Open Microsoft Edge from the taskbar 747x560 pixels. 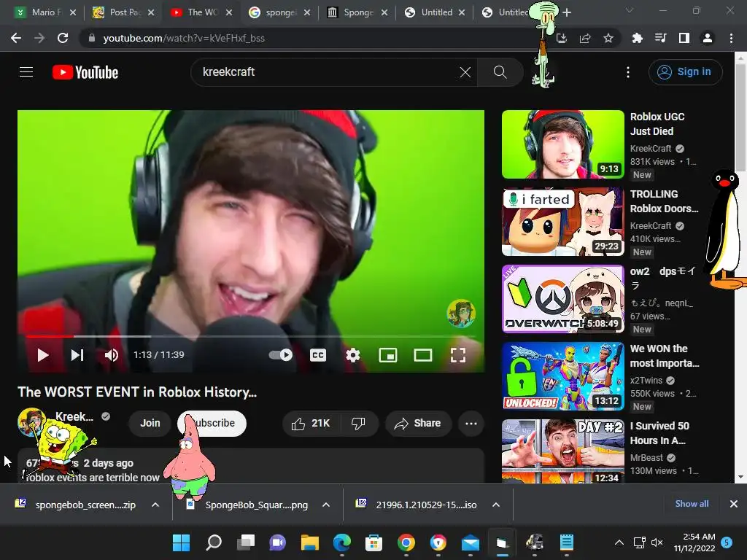pos(341,542)
